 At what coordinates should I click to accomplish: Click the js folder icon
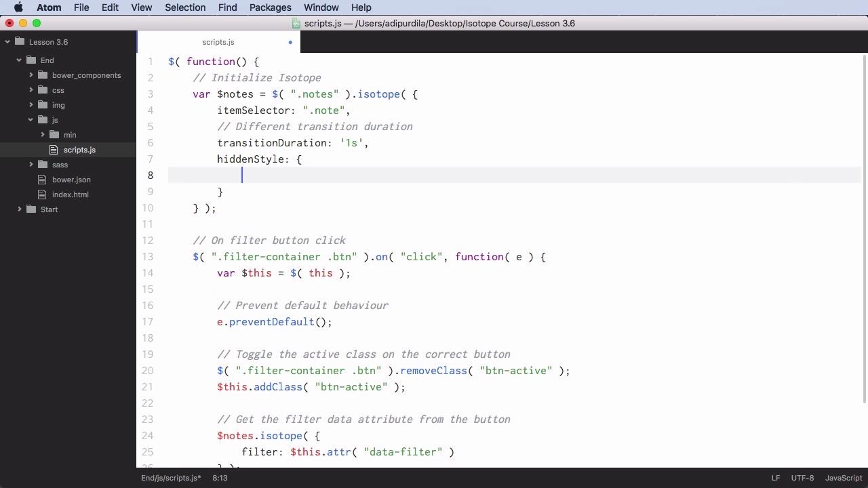pyautogui.click(x=43, y=120)
